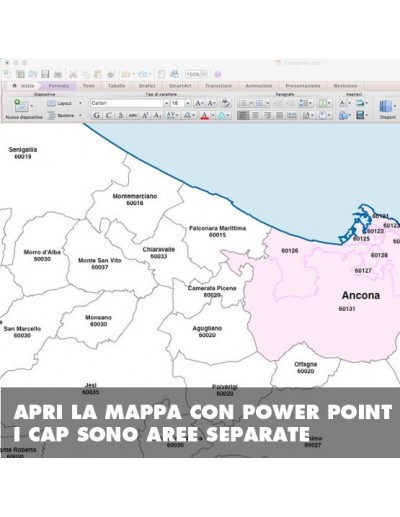Click the Calibri font name field

coord(127,103)
